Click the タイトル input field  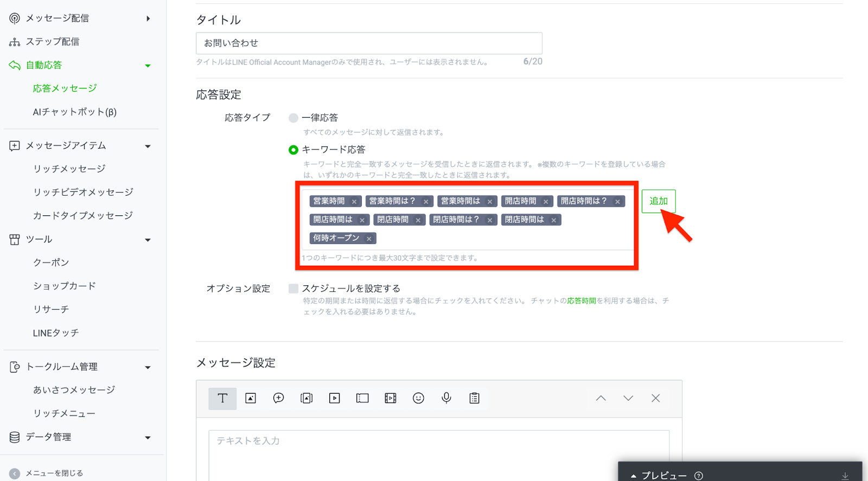(x=369, y=43)
